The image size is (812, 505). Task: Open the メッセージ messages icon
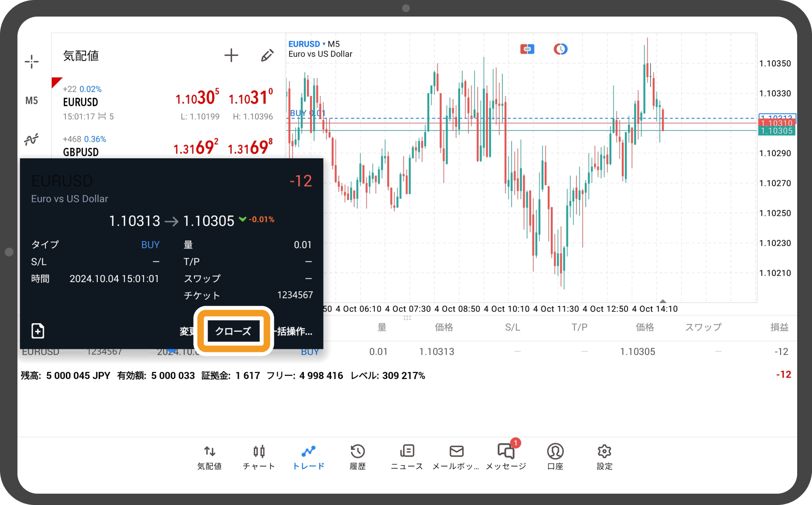point(506,457)
